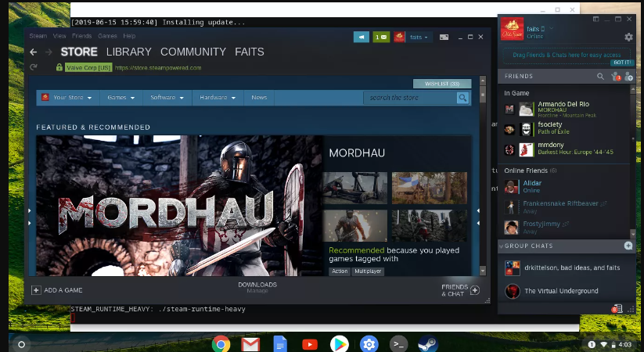Open Friends & Chat plus icon
This screenshot has width=644, height=352.
tap(475, 290)
